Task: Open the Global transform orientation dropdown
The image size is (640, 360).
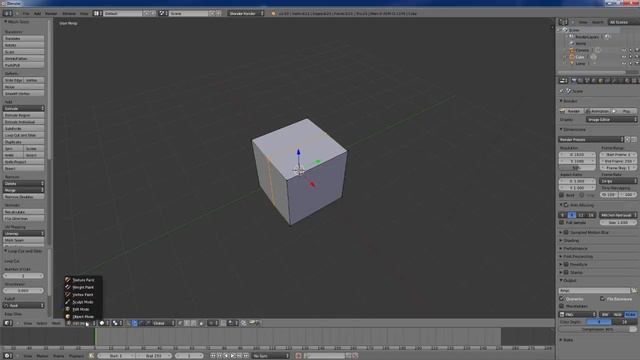Action: [163, 323]
